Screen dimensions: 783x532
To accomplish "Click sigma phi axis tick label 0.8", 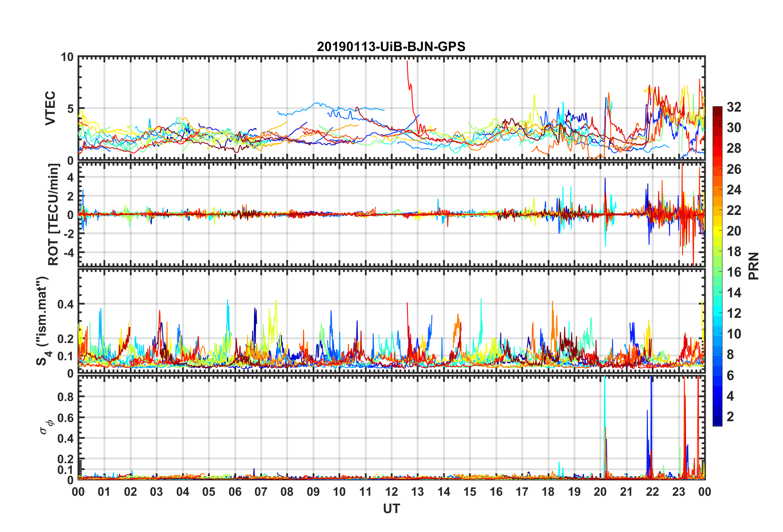I will tap(65, 397).
